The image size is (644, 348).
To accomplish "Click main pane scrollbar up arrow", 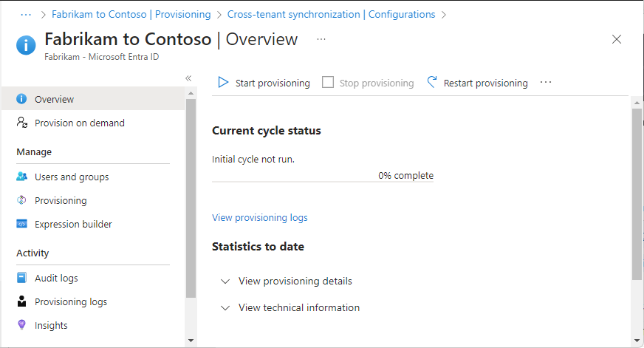I will (x=637, y=103).
